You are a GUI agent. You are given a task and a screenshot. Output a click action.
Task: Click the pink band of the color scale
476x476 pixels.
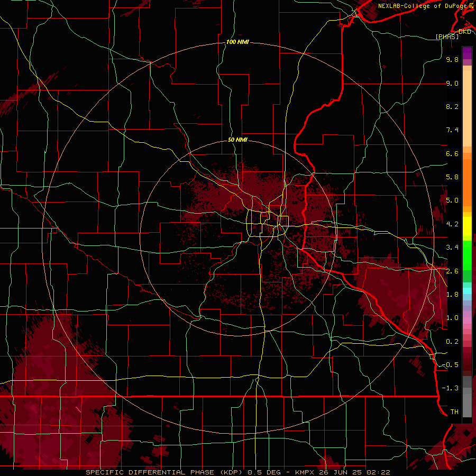pos(467,321)
